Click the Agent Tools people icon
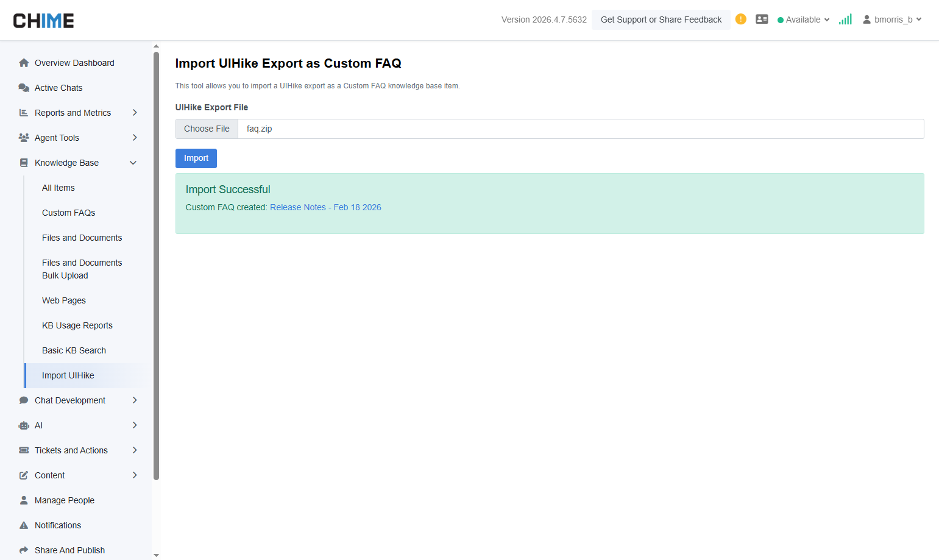This screenshot has width=939, height=560. point(24,138)
